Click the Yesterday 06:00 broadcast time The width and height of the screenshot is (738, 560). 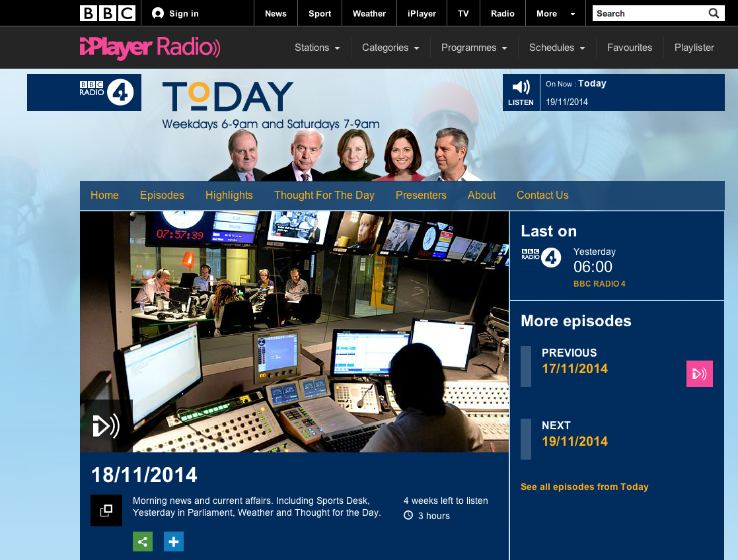click(595, 261)
